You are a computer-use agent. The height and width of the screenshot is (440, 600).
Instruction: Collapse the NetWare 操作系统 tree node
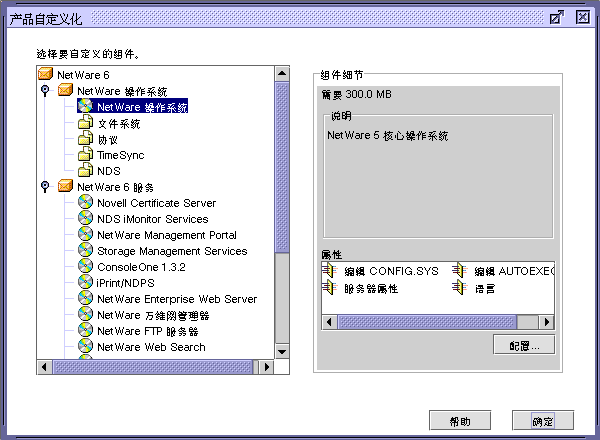[45, 90]
